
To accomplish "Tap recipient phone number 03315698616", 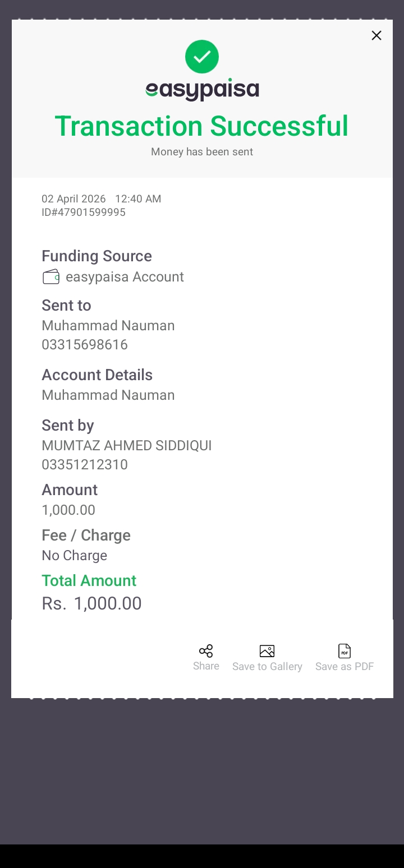I will click(85, 345).
